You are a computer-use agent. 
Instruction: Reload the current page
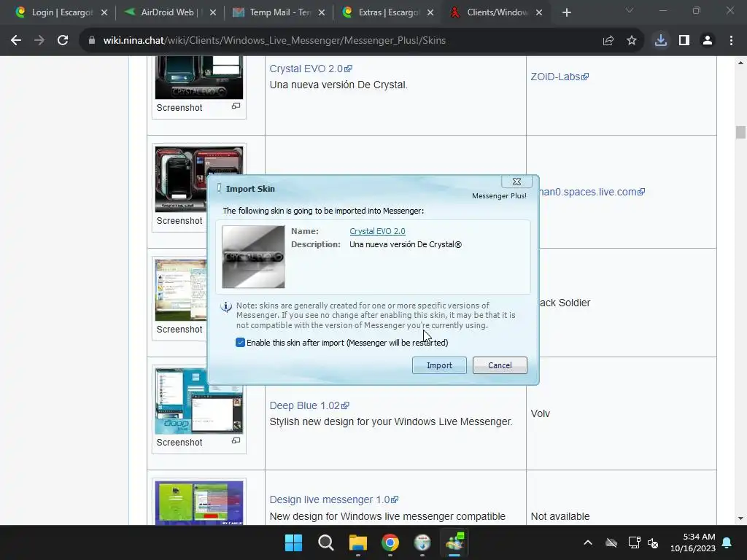tap(63, 41)
